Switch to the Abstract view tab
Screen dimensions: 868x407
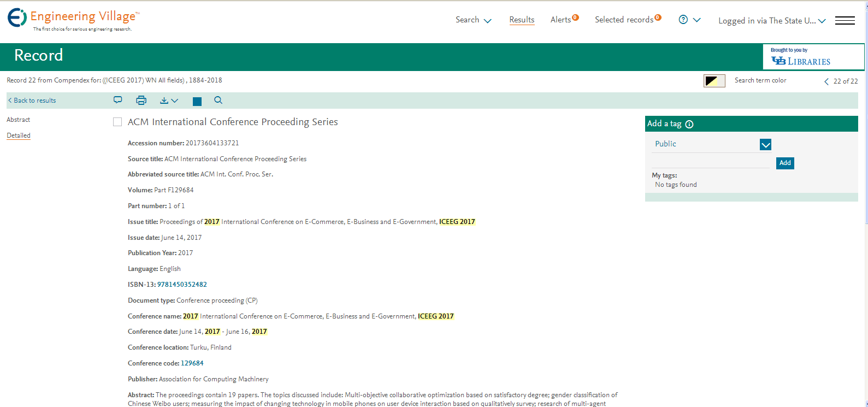point(18,120)
